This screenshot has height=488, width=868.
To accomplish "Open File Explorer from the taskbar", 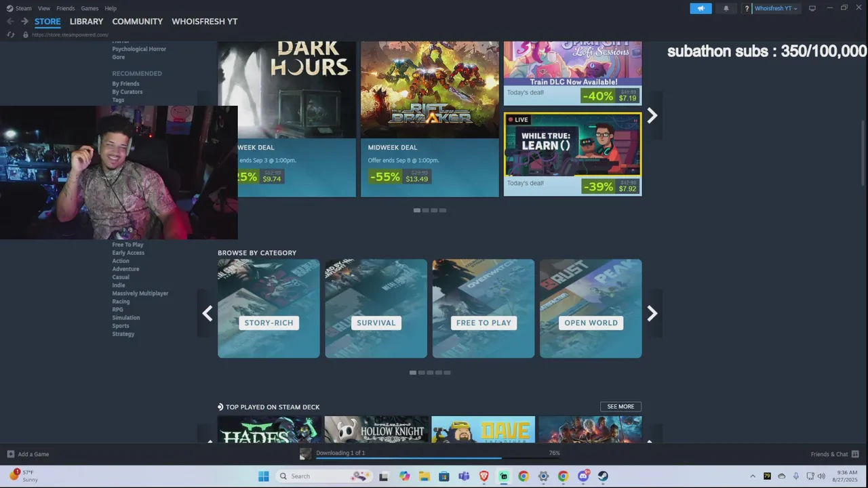I will 425,476.
